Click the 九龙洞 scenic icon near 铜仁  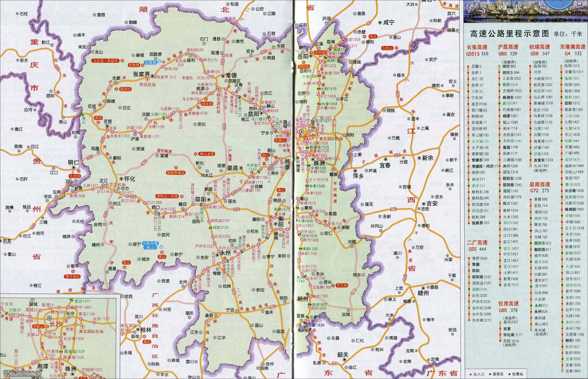[x=78, y=171]
